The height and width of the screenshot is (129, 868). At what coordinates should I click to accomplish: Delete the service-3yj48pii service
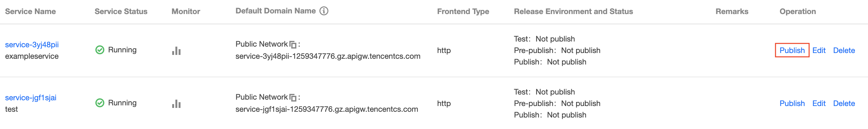pyautogui.click(x=844, y=50)
